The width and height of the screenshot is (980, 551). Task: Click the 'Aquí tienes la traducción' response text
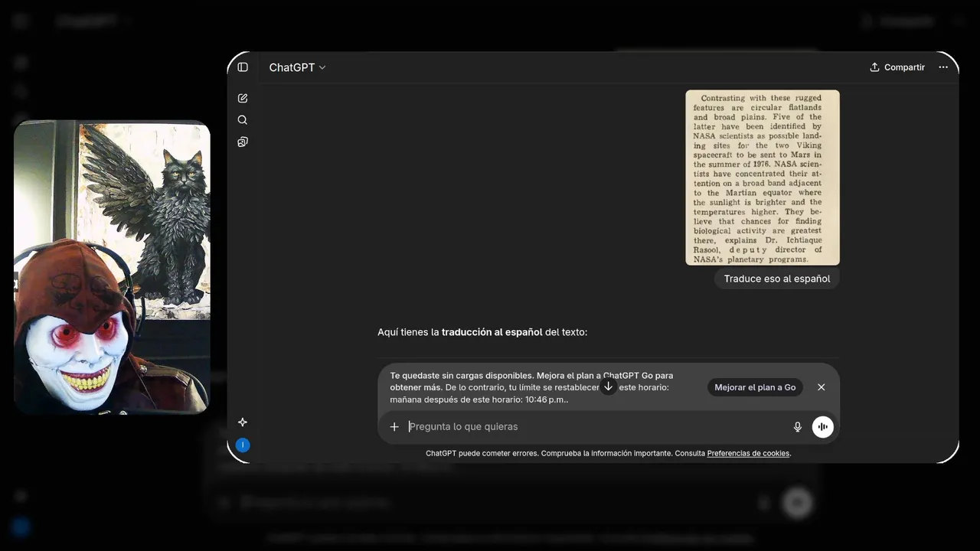[x=482, y=332]
